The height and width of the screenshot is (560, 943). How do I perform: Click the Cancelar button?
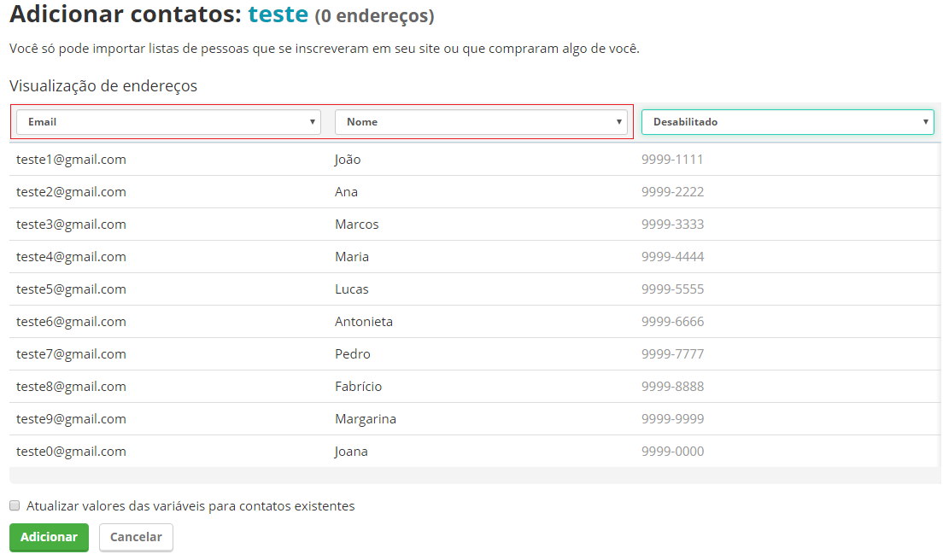(136, 537)
